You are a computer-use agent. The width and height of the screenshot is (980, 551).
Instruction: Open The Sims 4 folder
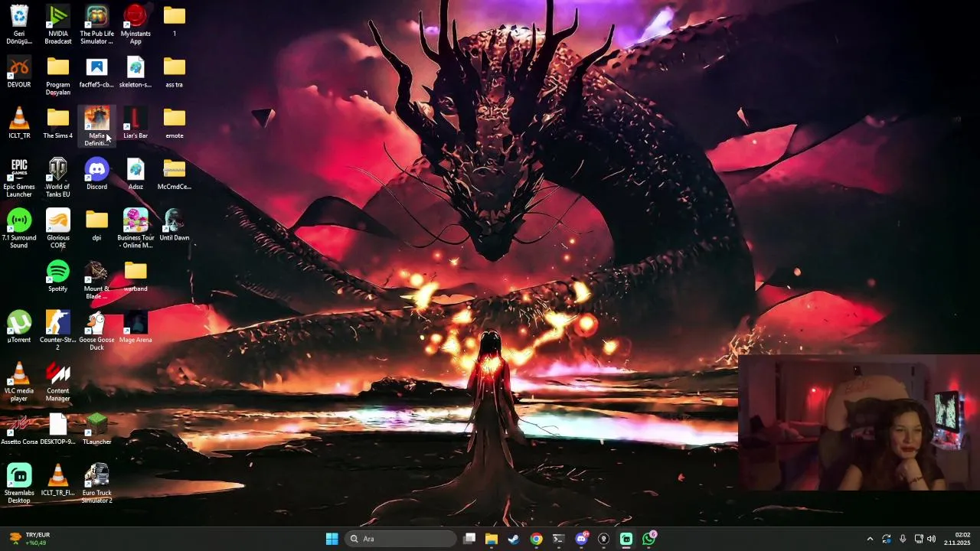(58, 122)
